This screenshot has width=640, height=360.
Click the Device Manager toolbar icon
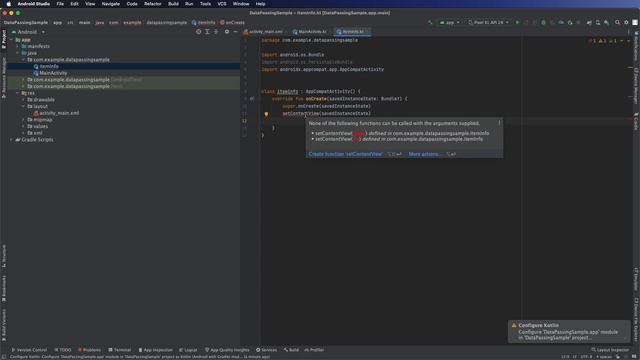[x=598, y=22]
